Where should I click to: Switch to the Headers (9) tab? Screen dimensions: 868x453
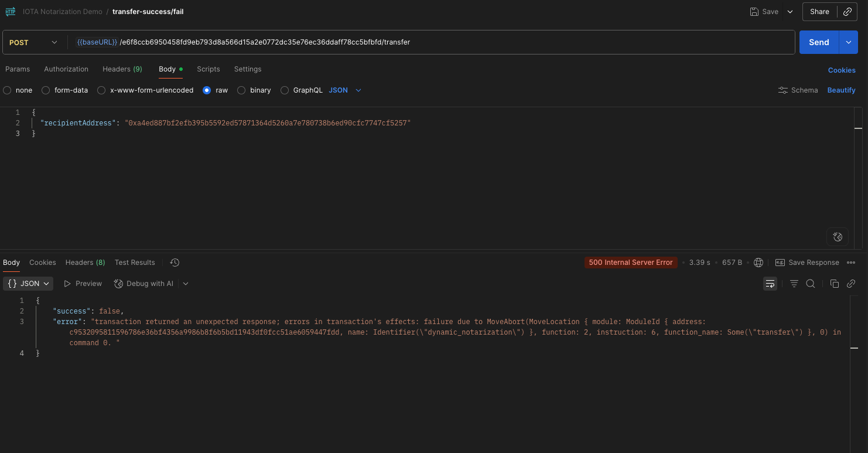pos(122,69)
